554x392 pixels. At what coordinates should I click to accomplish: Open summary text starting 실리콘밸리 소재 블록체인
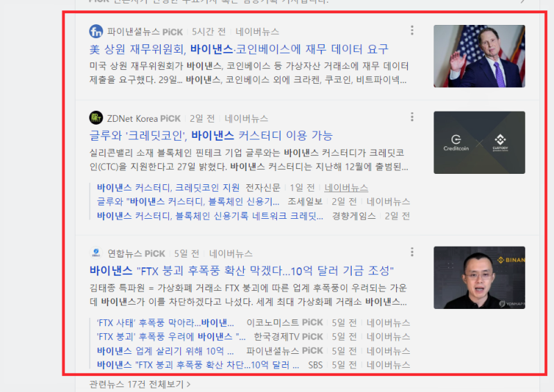coord(249,160)
